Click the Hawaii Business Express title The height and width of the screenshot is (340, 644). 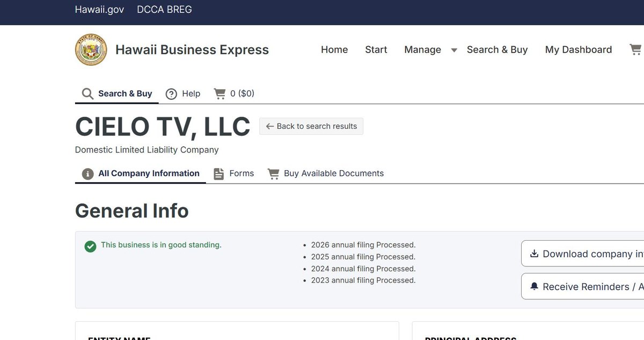192,50
